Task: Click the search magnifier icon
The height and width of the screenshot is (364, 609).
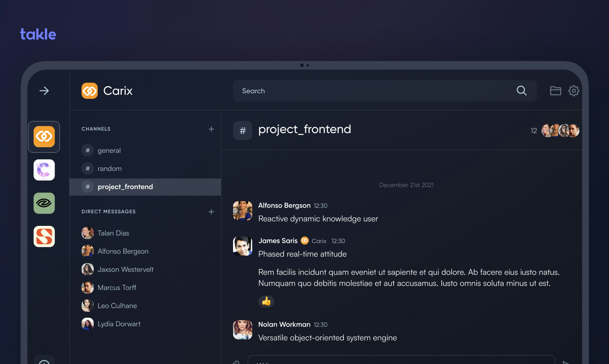Action: click(521, 91)
